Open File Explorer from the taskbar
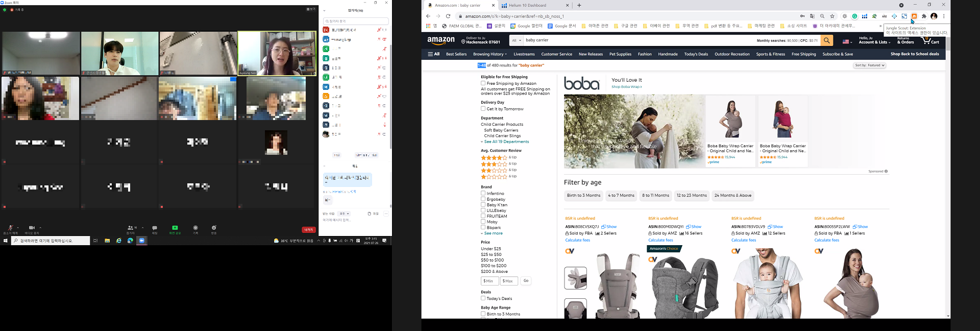Screen dimensions: 980x331 pyautogui.click(x=107, y=241)
